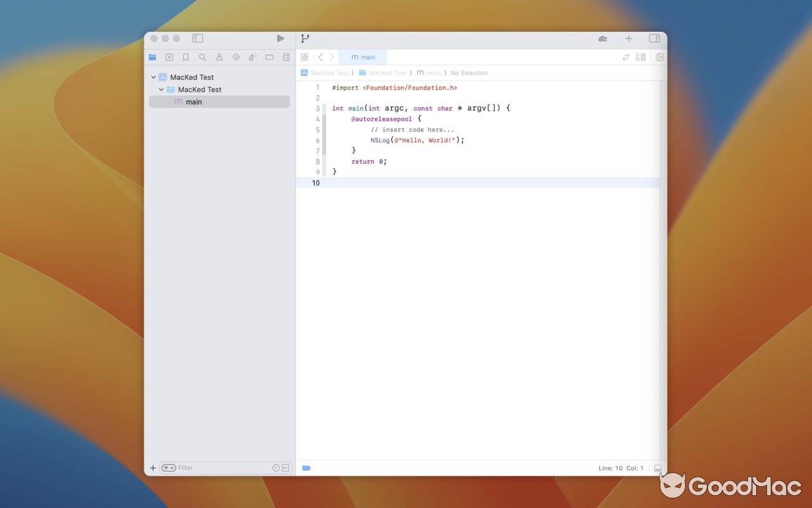
Task: Show the Inspectors panel
Action: [x=655, y=38]
